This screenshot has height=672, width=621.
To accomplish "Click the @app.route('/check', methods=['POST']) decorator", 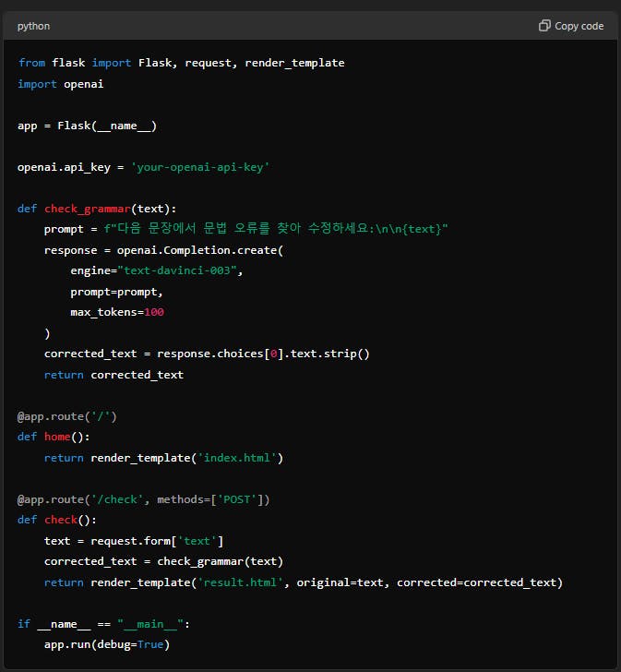I will click(x=143, y=499).
